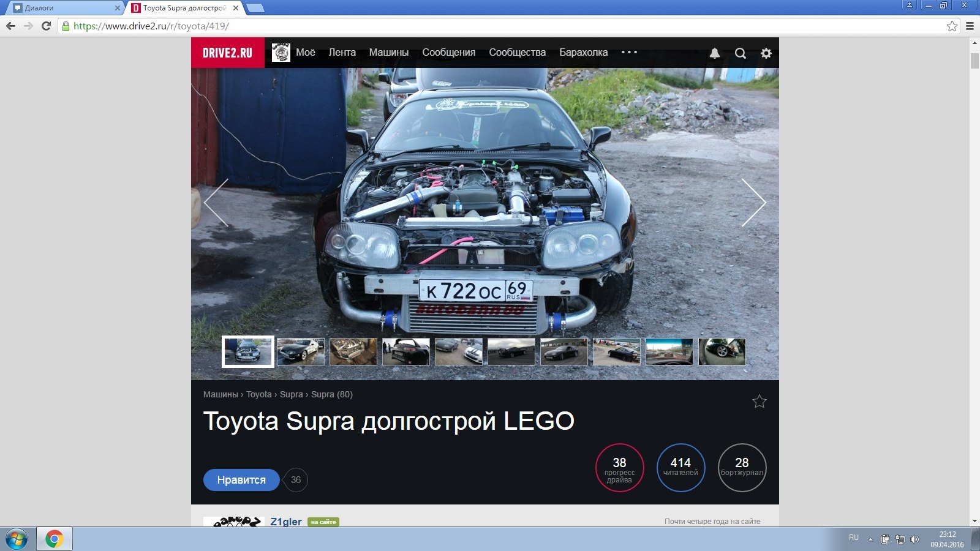Select the Toyota Supra долгострой tab
Image resolution: width=980 pixels, height=551 pixels.
tap(184, 8)
